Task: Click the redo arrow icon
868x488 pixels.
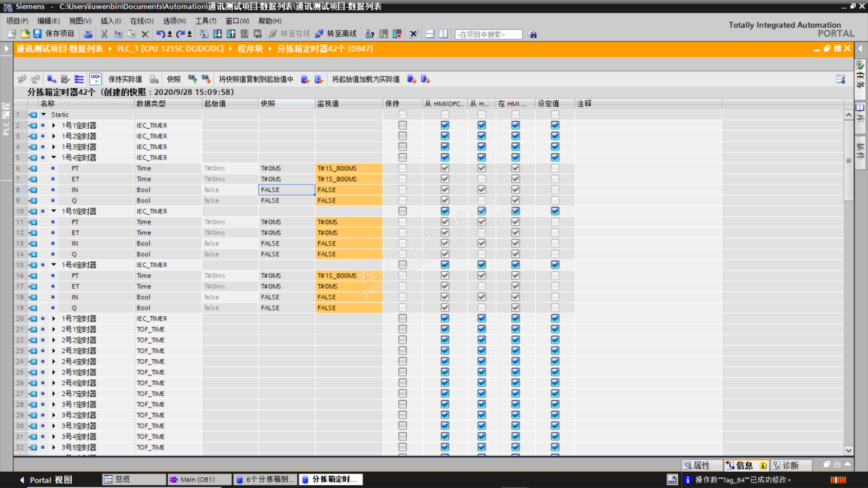Action: coord(180,33)
